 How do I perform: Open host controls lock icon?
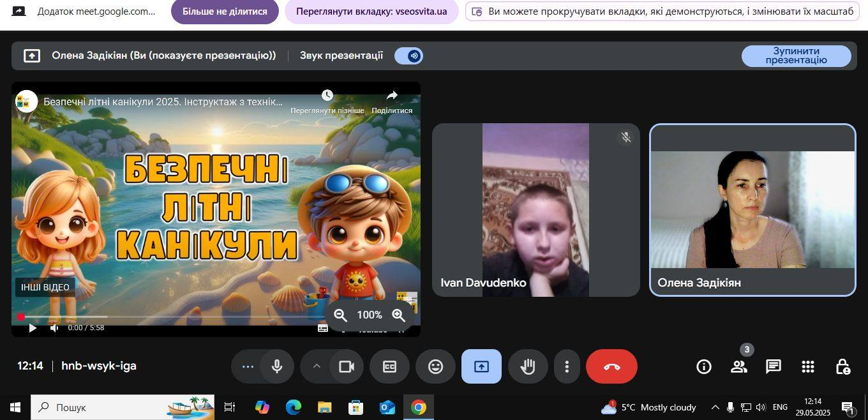pos(842,366)
